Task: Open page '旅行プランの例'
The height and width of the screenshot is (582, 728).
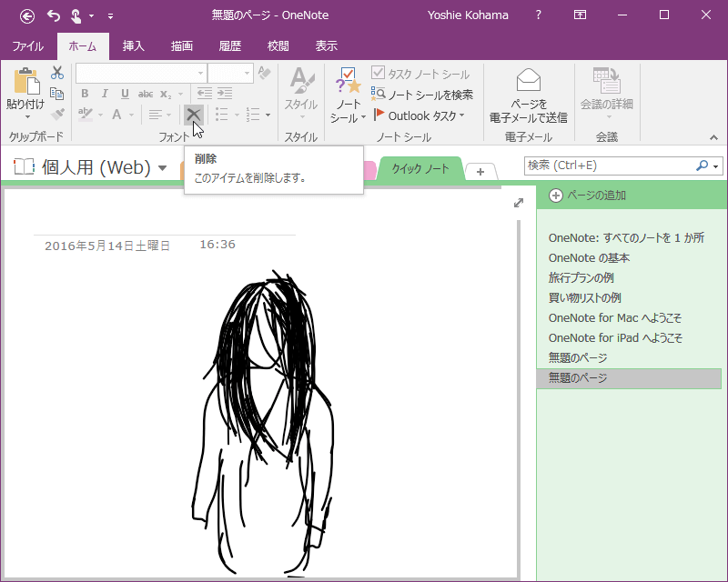Action: click(581, 278)
